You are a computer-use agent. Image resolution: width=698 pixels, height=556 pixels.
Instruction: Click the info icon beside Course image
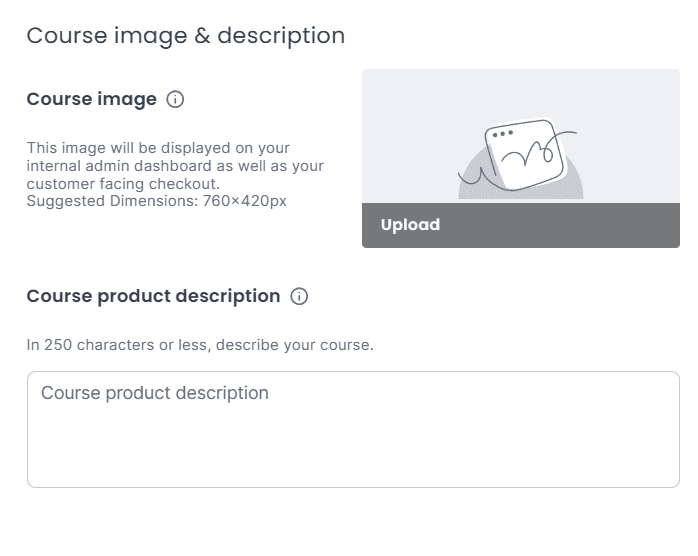click(x=175, y=99)
